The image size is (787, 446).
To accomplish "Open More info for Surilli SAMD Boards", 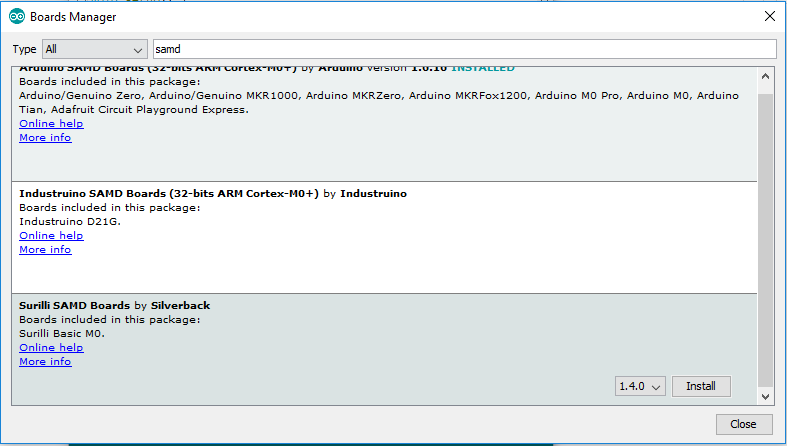I will click(45, 361).
